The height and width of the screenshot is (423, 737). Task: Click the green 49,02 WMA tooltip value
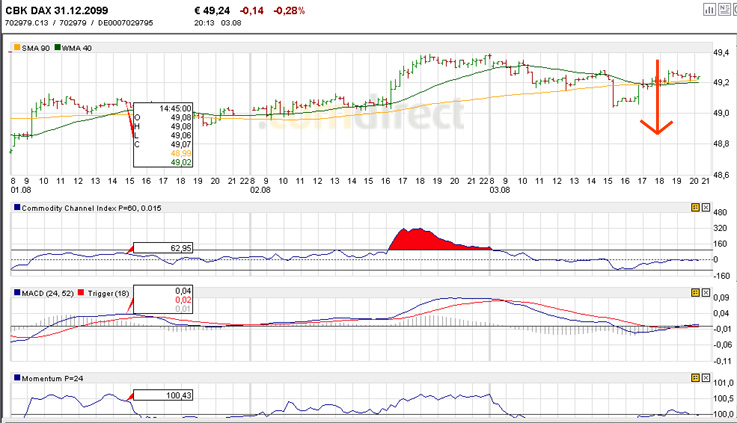coord(180,162)
